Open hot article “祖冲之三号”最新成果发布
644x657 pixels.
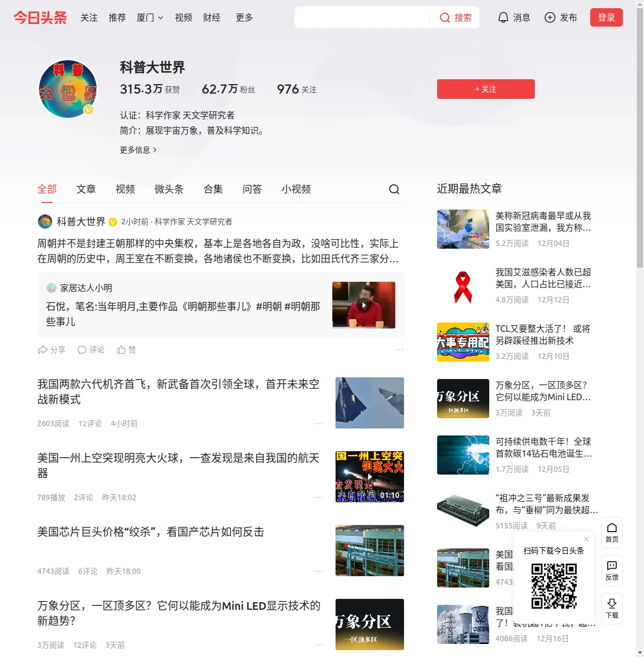[x=547, y=504]
